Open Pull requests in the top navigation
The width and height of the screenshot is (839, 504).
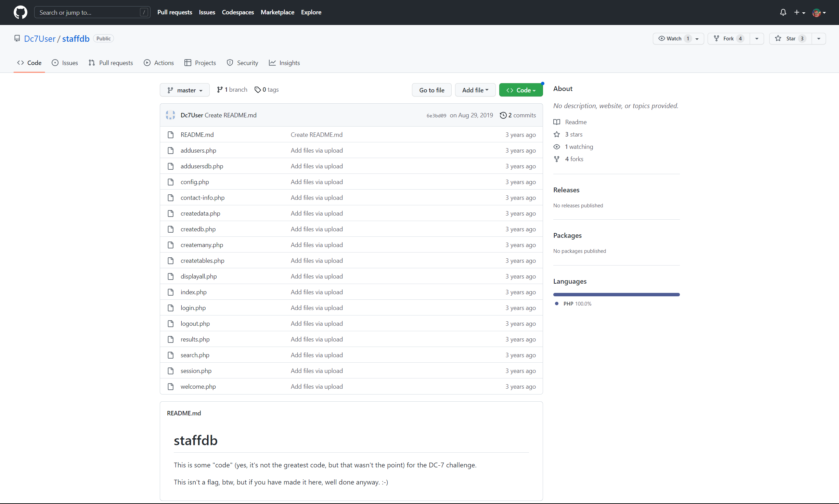(175, 12)
